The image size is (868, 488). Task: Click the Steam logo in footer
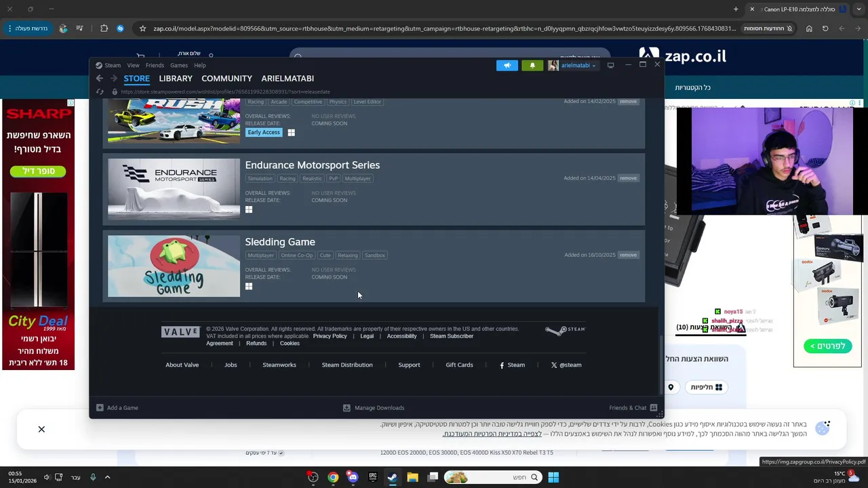point(565,330)
